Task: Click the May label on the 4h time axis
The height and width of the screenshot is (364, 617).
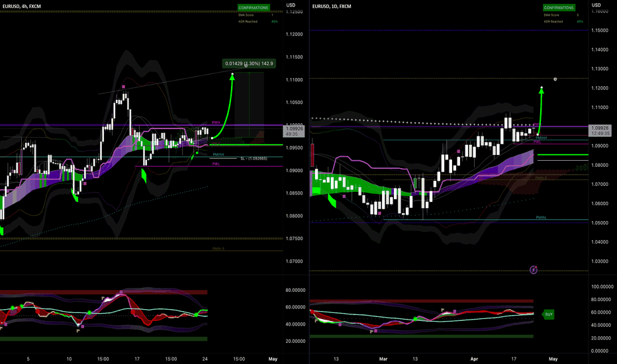Action: pos(273,359)
